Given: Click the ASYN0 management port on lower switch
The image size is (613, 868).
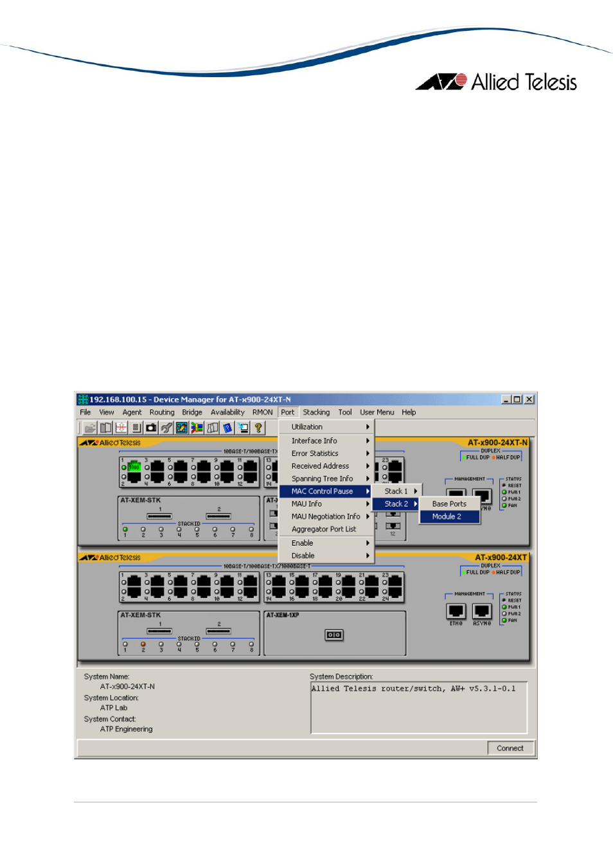Looking at the screenshot, I should [482, 611].
